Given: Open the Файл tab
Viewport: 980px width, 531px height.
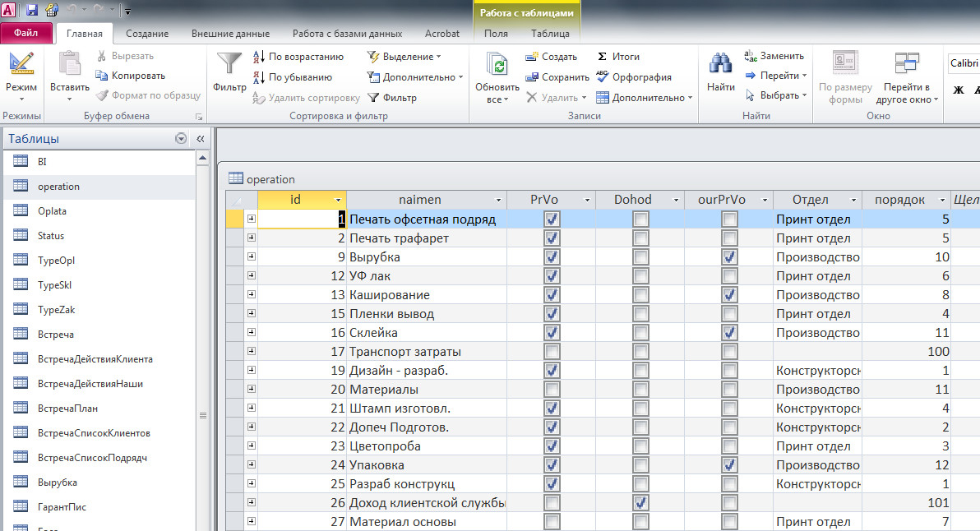Looking at the screenshot, I should (25, 33).
